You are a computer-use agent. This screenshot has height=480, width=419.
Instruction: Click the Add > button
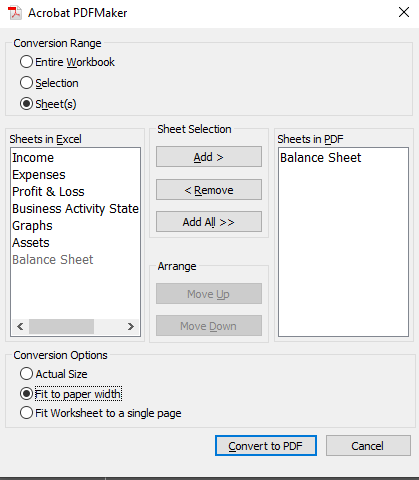point(209,157)
